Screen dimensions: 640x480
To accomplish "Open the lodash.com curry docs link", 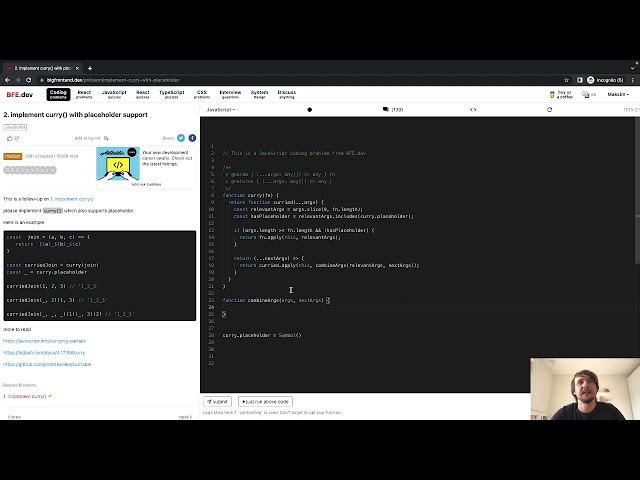I will 44,352.
